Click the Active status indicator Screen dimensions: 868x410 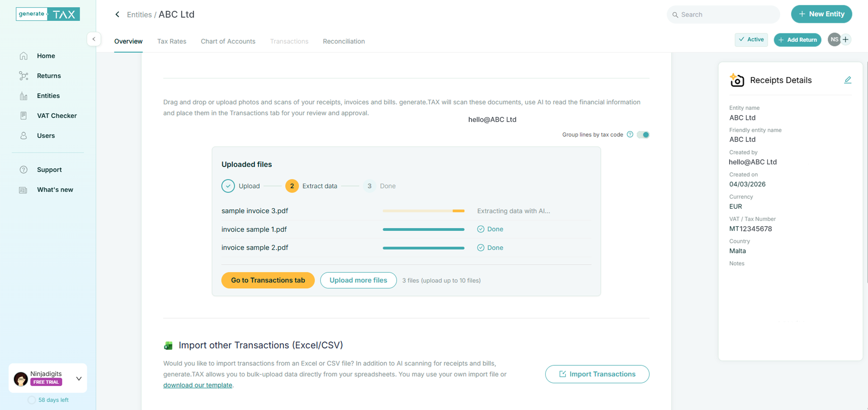(751, 39)
